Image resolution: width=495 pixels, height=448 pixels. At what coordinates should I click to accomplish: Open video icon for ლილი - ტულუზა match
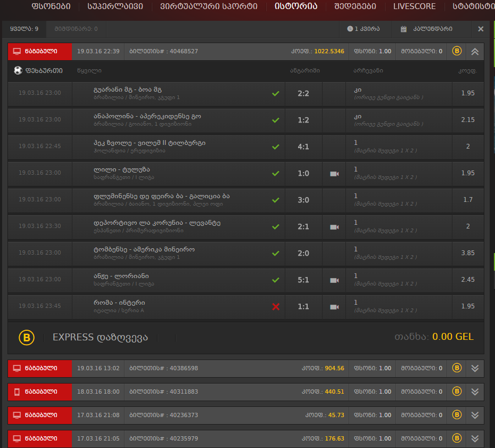pos(334,174)
